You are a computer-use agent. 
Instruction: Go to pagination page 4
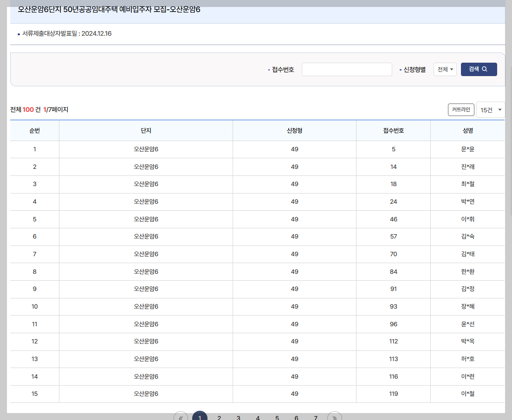tap(258, 418)
